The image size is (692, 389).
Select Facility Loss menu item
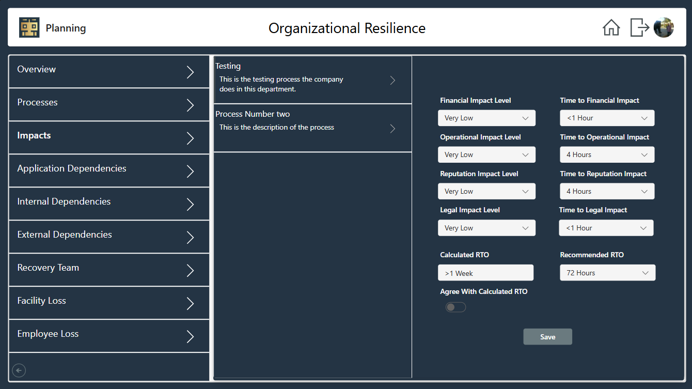[109, 302]
